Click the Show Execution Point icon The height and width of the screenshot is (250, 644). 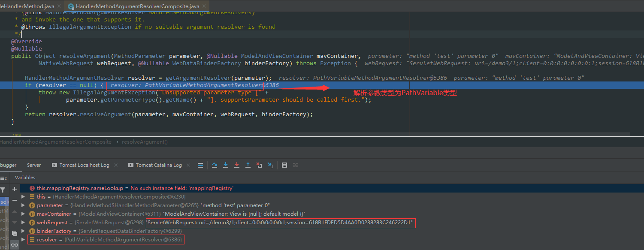point(200,165)
